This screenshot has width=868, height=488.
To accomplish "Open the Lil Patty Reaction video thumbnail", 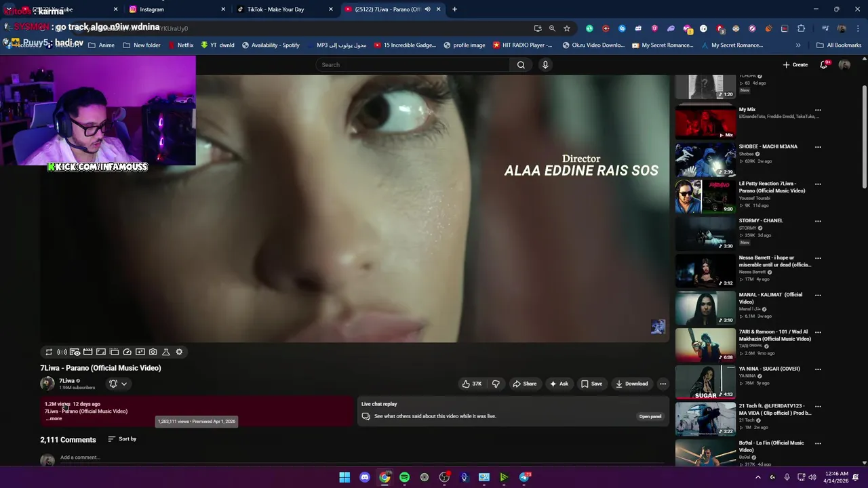I will click(705, 197).
